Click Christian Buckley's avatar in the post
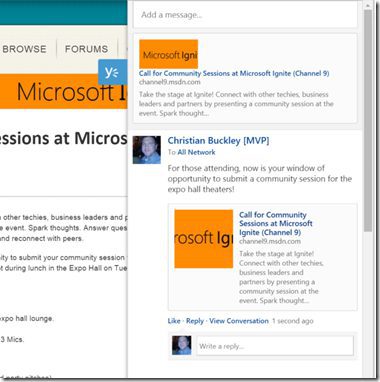 pos(147,150)
